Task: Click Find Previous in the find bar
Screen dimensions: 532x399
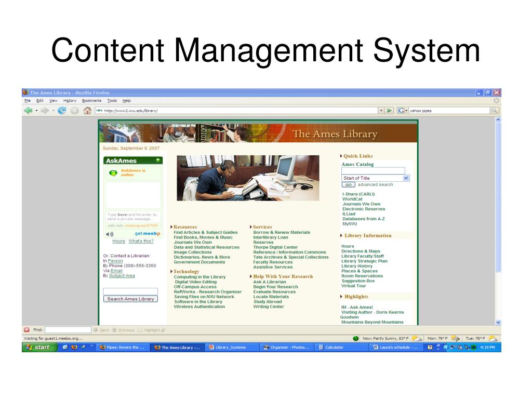Action: pyautogui.click(x=124, y=330)
